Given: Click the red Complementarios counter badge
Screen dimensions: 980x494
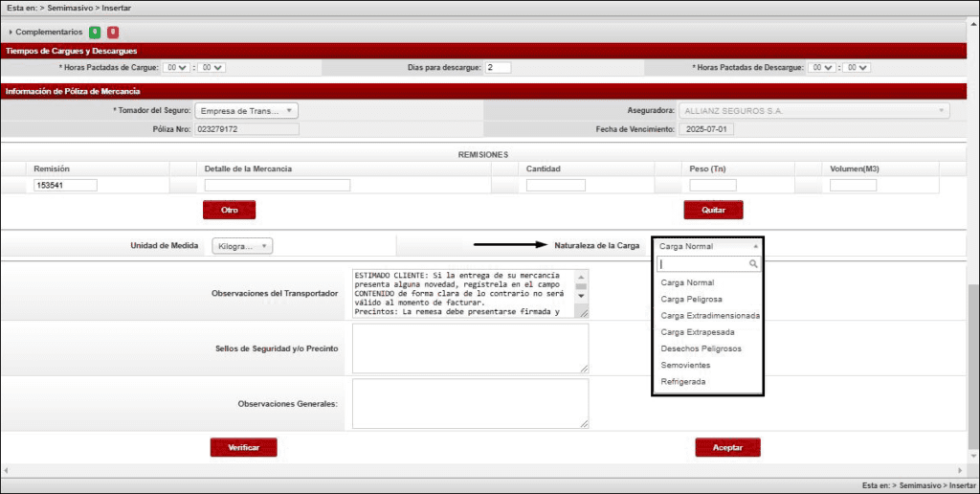Looking at the screenshot, I should 113,32.
